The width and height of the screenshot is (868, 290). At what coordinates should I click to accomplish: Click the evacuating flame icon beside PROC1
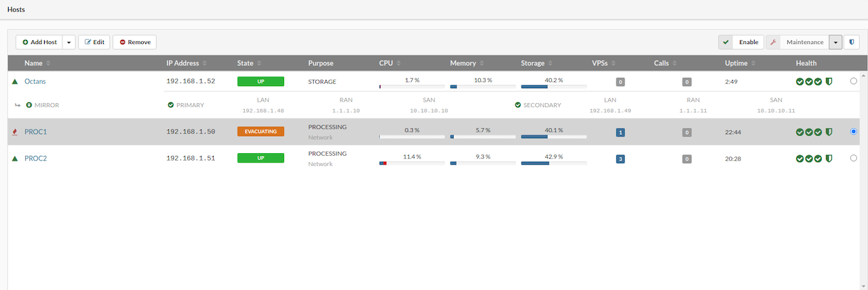point(15,132)
